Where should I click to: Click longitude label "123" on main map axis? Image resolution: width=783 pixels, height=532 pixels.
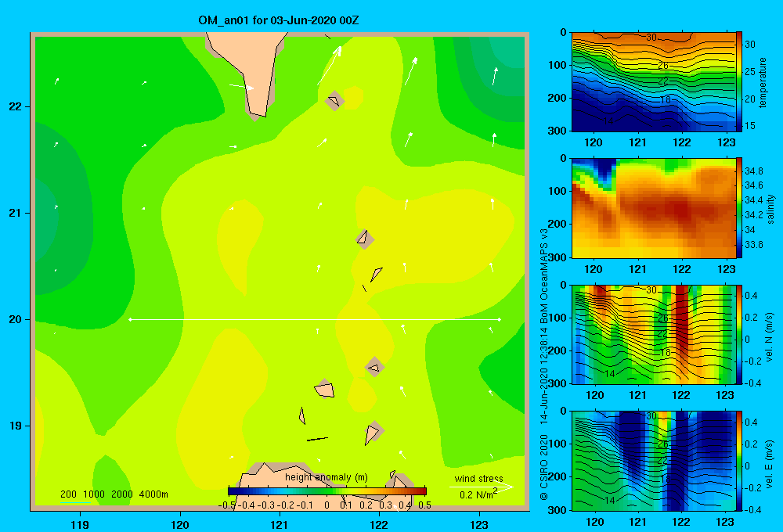[479, 524]
